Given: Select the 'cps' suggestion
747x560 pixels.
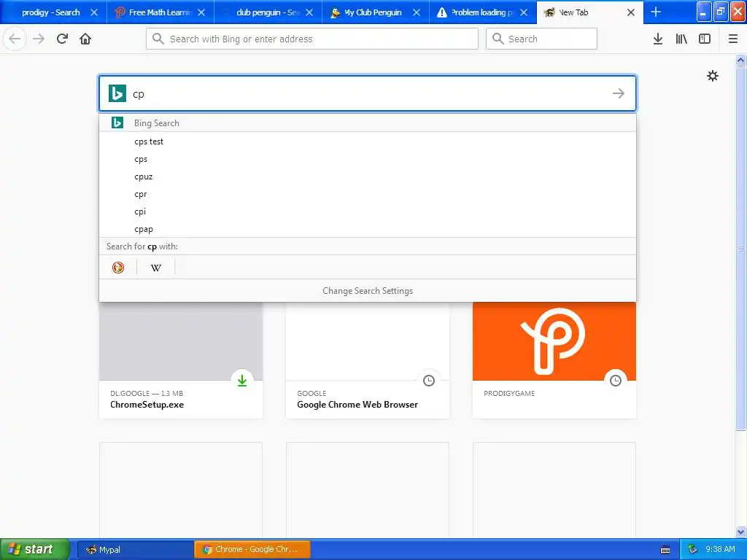Looking at the screenshot, I should [368, 159].
